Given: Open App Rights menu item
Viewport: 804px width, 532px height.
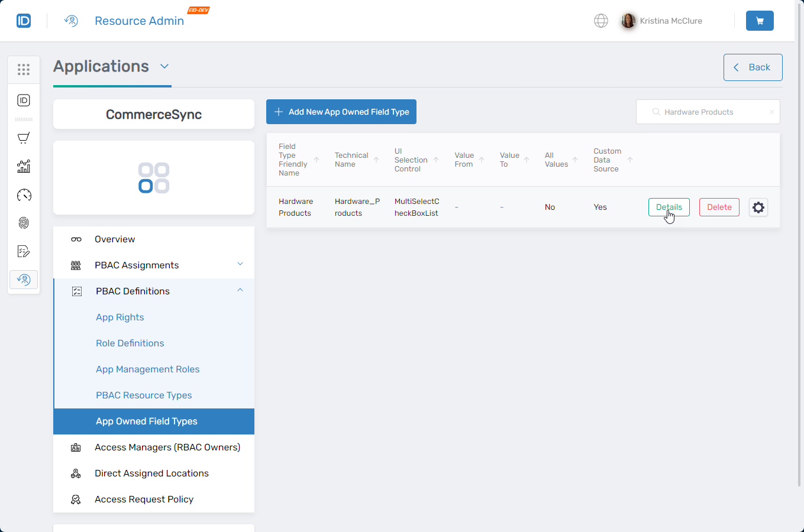Looking at the screenshot, I should click(x=120, y=317).
